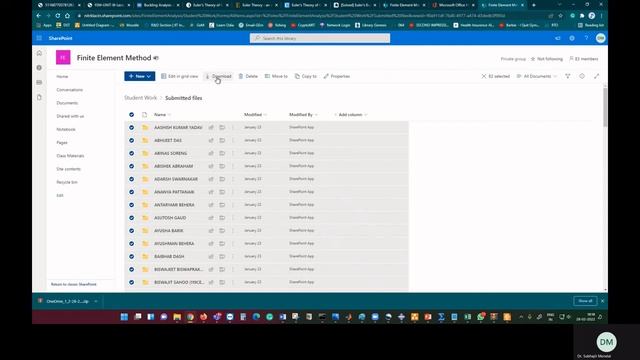Click Show all in the downloads bar
Image resolution: width=640 pixels, height=360 pixels.
[585, 301]
